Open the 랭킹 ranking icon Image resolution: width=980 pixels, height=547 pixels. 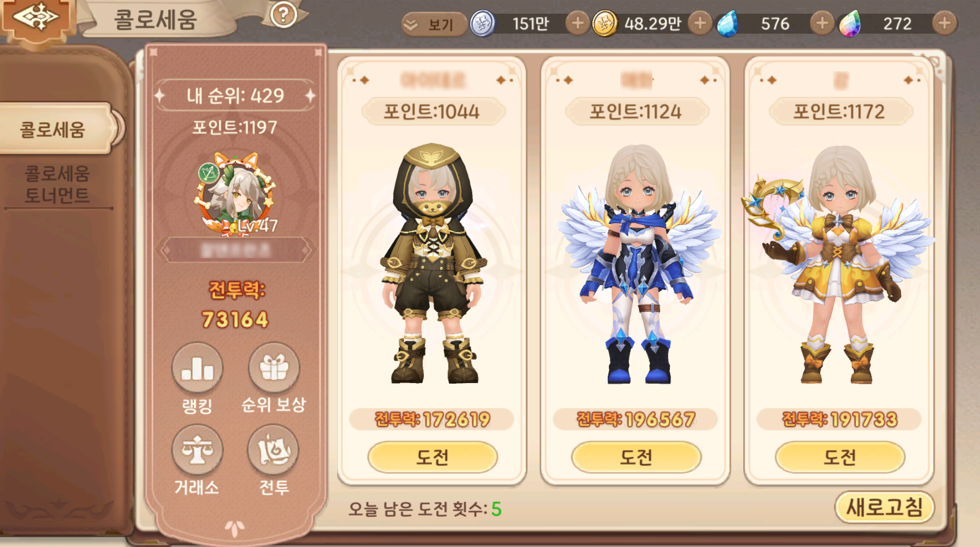pyautogui.click(x=197, y=368)
